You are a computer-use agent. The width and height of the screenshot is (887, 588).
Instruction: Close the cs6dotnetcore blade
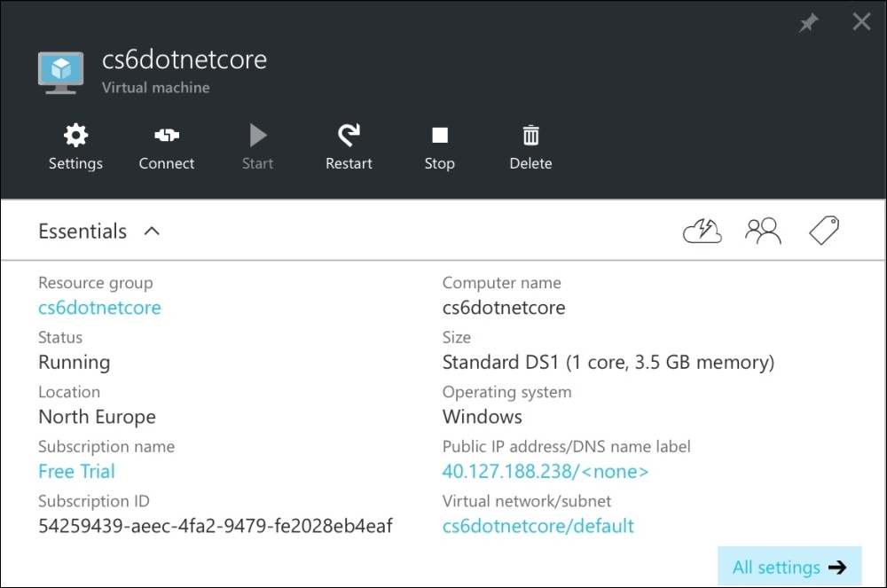(861, 22)
